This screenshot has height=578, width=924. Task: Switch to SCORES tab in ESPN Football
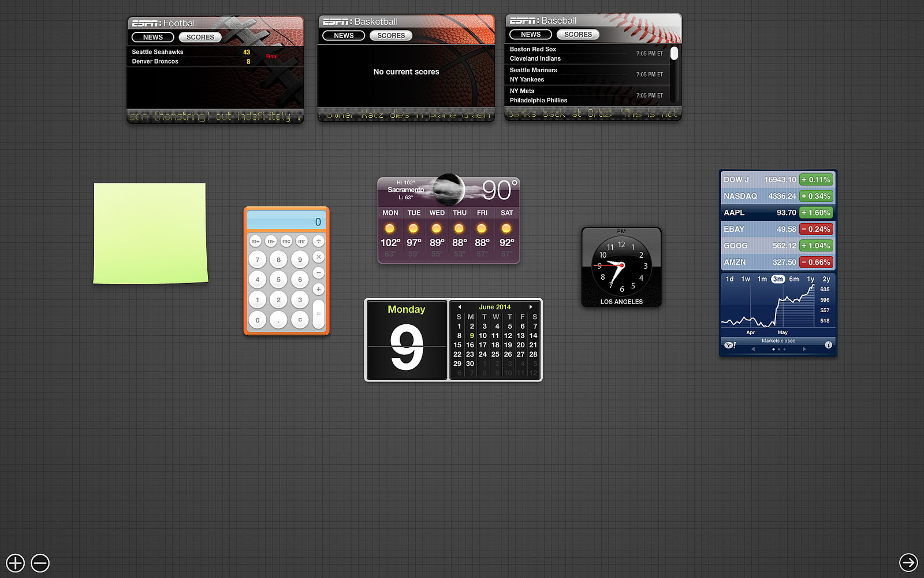200,37
